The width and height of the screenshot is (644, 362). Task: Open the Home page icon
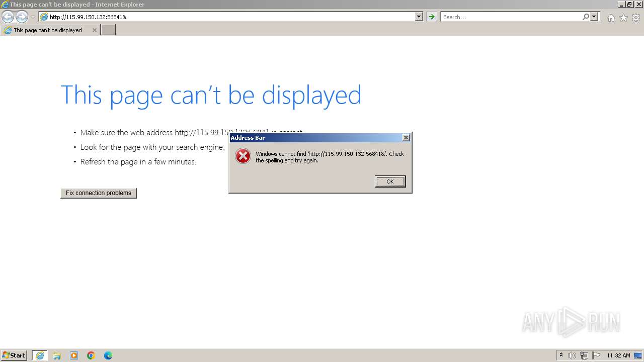[611, 18]
